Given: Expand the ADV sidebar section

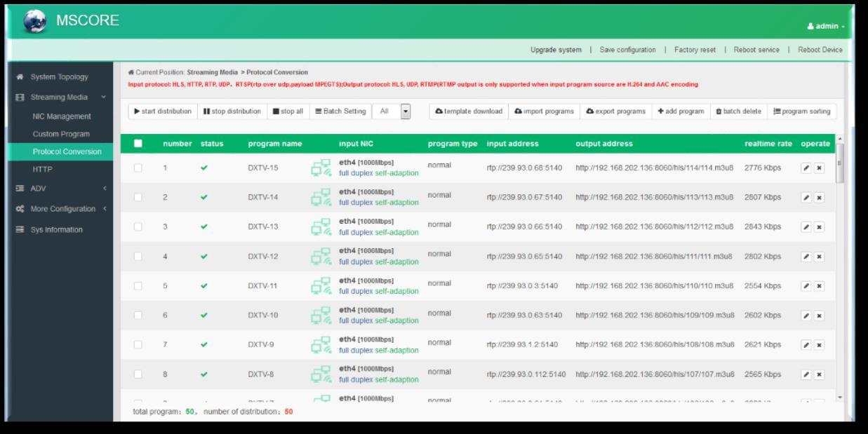Looking at the screenshot, I should [60, 190].
